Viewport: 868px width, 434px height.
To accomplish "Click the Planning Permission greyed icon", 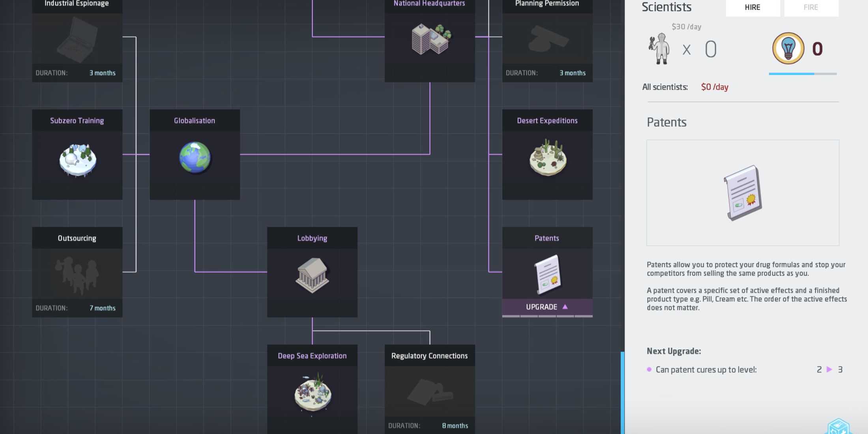I will pyautogui.click(x=548, y=39).
